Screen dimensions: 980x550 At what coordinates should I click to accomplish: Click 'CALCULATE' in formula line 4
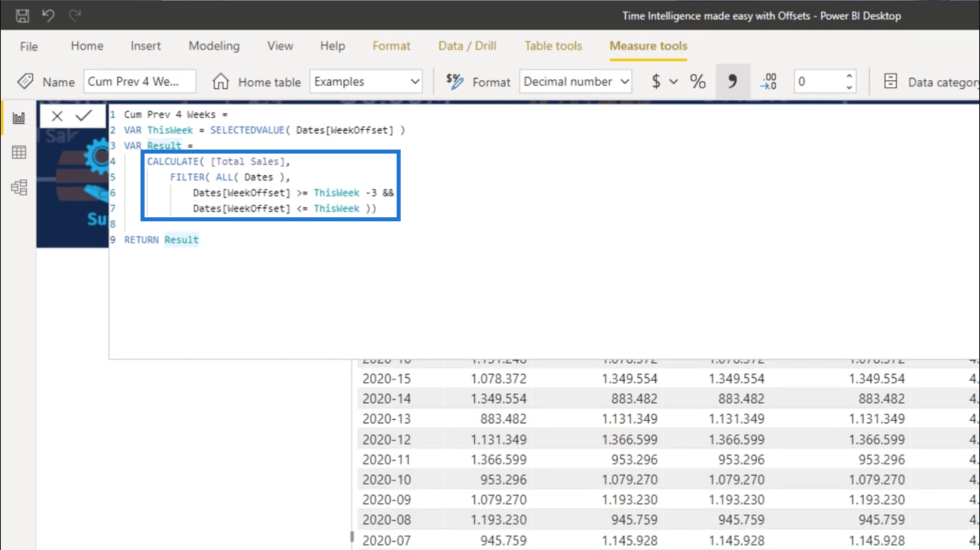(173, 162)
